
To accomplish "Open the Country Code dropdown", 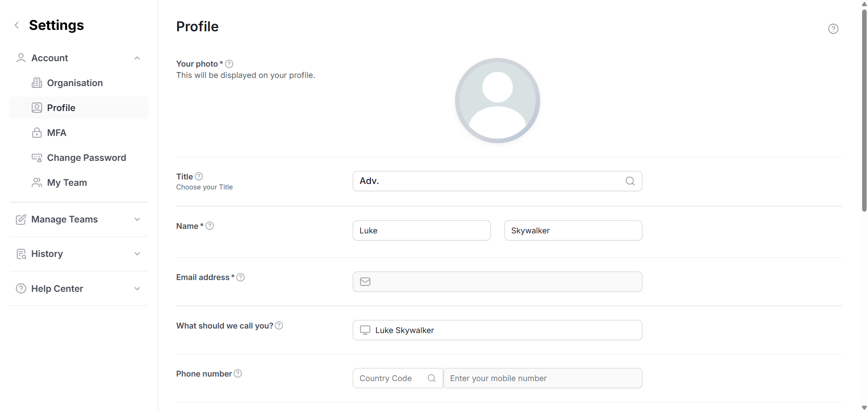I will [x=397, y=378].
